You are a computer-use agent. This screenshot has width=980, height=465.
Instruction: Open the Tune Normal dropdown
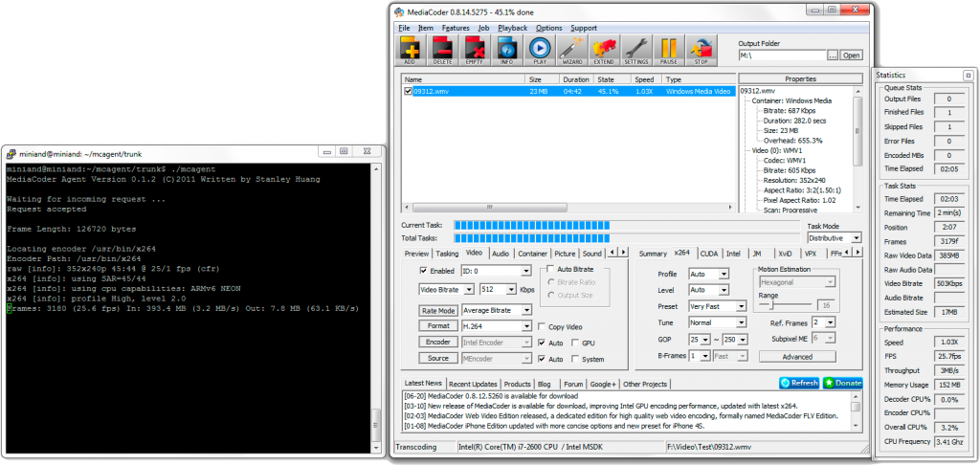[717, 323]
